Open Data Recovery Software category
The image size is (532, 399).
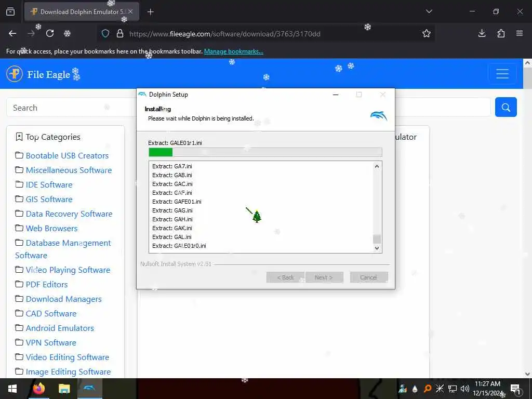(x=69, y=214)
